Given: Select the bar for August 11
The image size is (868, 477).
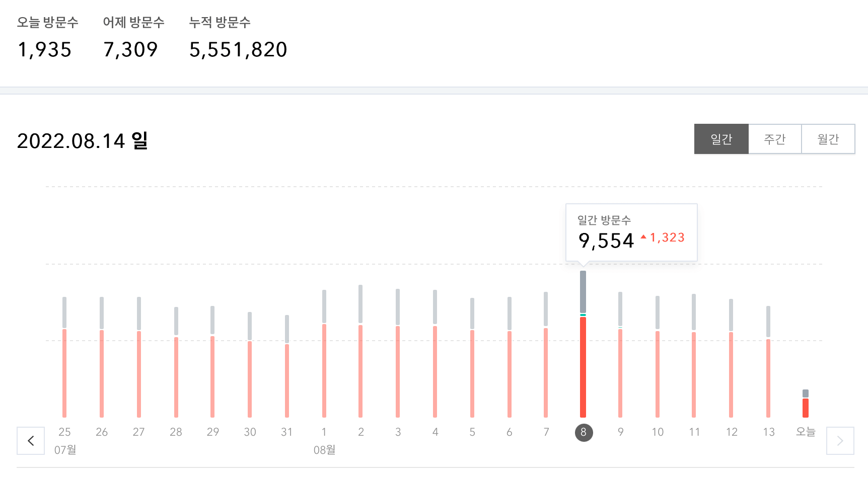Looking at the screenshot, I should (694, 356).
